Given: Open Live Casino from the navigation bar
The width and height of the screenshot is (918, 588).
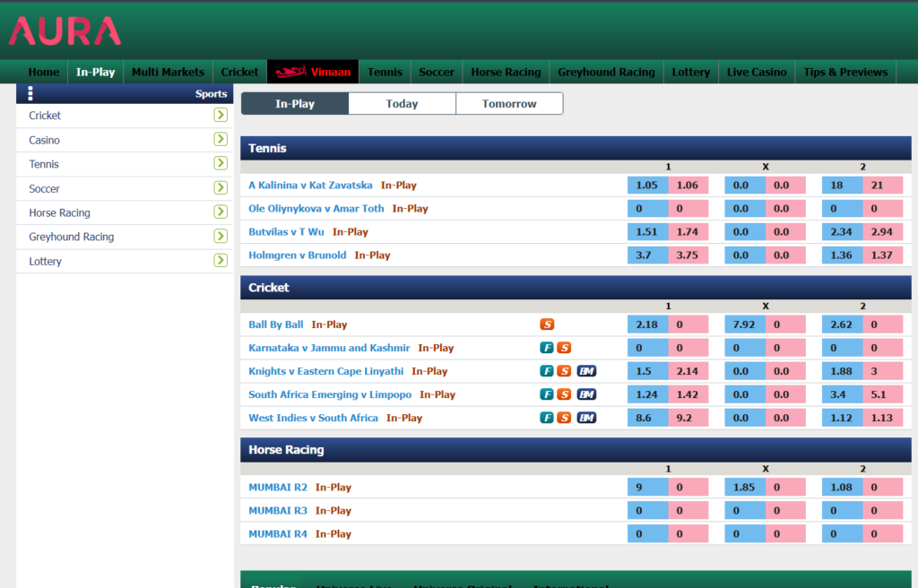Looking at the screenshot, I should tap(757, 72).
